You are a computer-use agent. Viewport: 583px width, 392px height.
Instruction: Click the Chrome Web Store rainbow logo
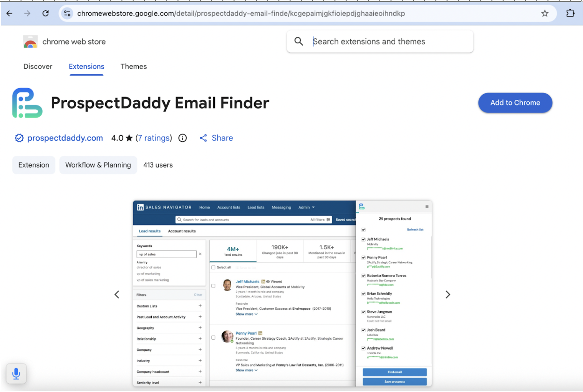[x=30, y=42]
